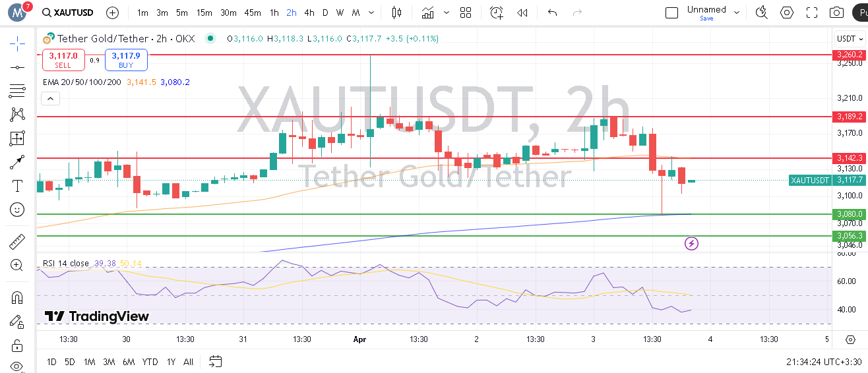Screen dimensions: 868x373
Task: Hide all drawings with eye icon
Action: [17, 366]
